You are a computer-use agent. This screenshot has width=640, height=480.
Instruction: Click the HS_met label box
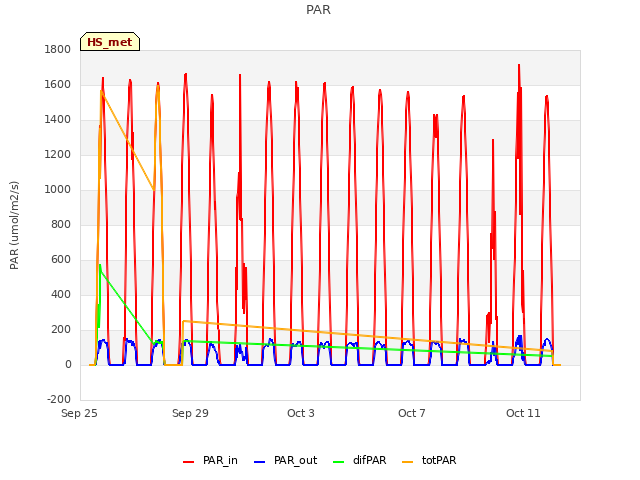110,42
